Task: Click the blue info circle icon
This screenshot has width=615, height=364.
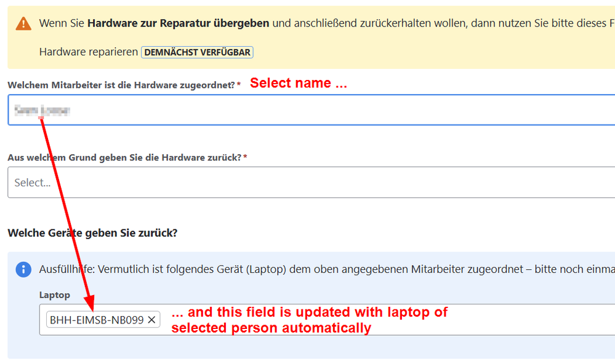Action: tap(23, 269)
